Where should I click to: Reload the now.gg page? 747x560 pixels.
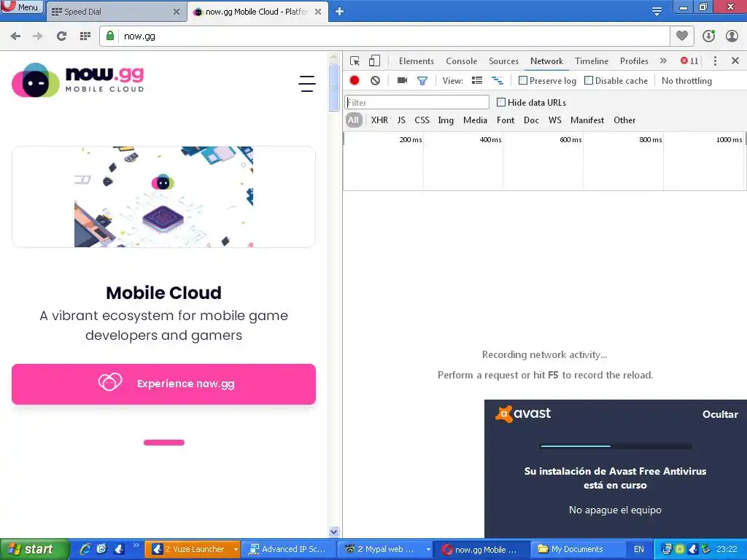coord(61,36)
